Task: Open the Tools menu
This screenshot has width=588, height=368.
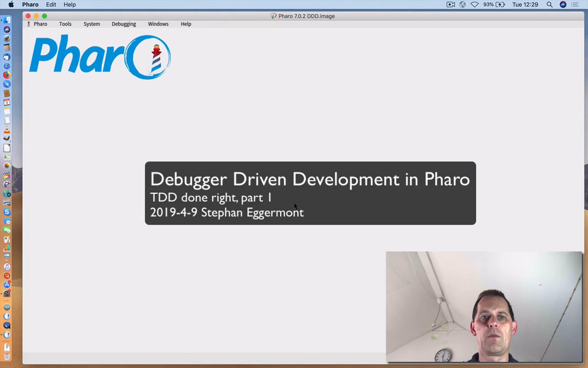Action: pyautogui.click(x=65, y=24)
